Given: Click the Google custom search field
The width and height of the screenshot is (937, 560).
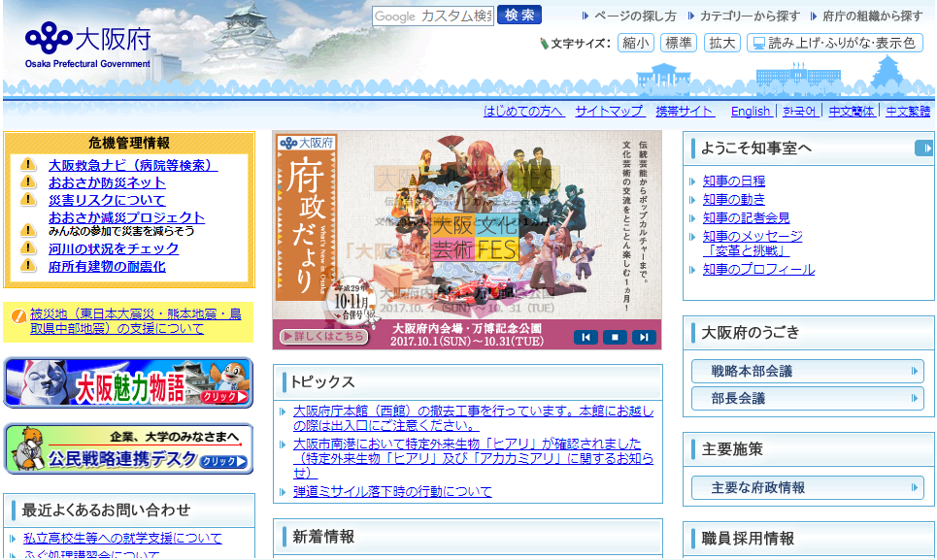Looking at the screenshot, I should click(433, 16).
